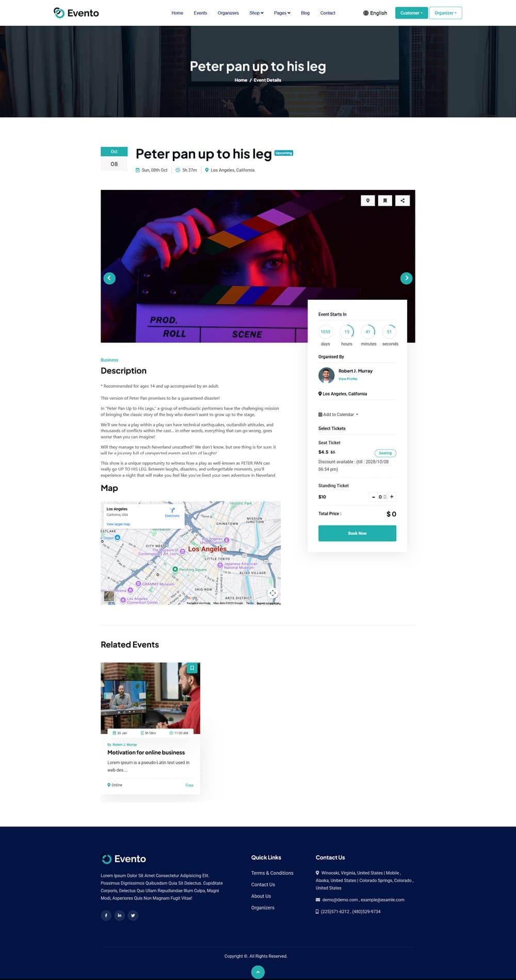Open the Events menu item

tap(200, 13)
